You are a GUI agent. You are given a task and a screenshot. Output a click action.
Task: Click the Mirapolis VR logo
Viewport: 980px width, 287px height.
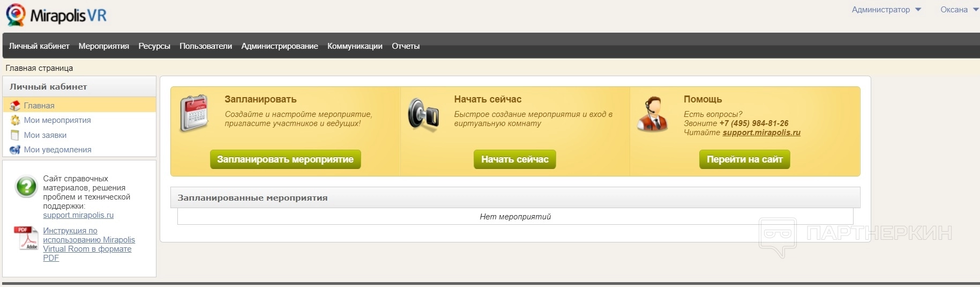[56, 15]
